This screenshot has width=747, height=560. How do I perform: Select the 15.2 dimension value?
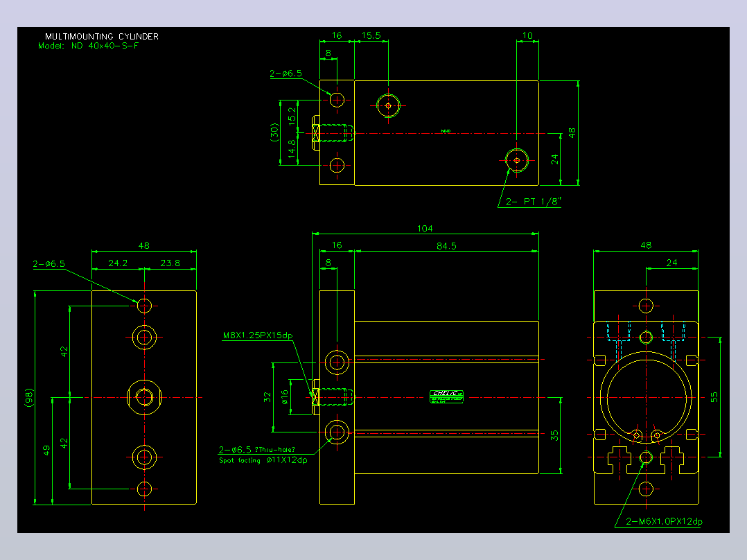click(292, 116)
